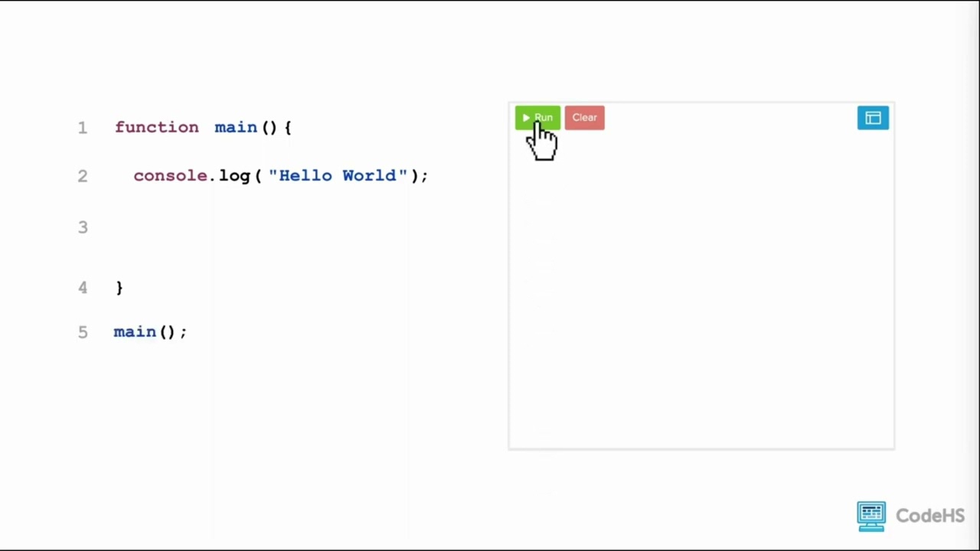The height and width of the screenshot is (551, 980).
Task: Click the "Hello World" string literal
Action: click(x=338, y=176)
